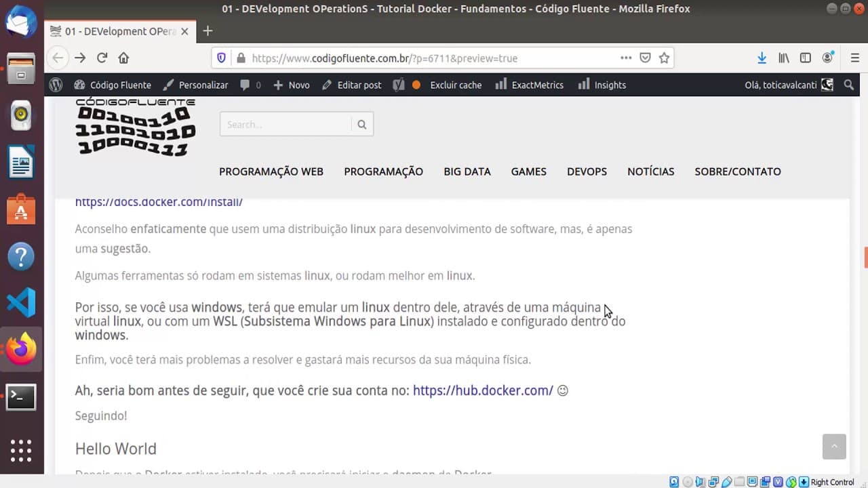This screenshot has height=488, width=868.
Task: Open GAMES nav menu
Action: [x=529, y=171]
